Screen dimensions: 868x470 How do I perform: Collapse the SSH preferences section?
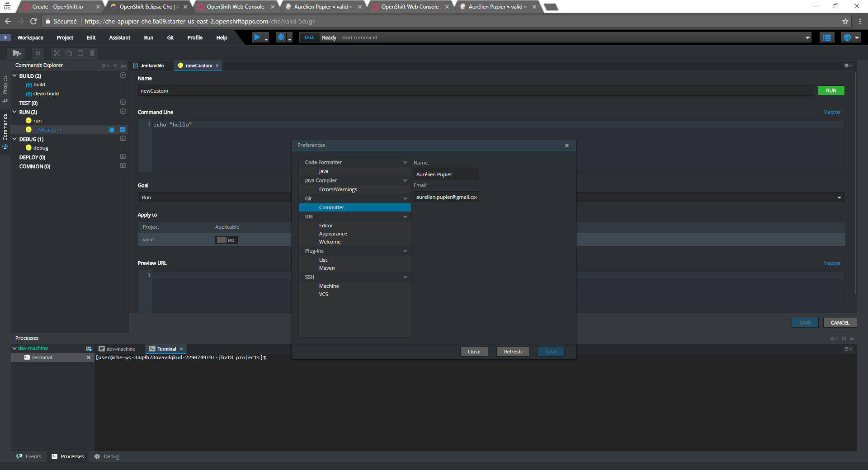(x=405, y=277)
